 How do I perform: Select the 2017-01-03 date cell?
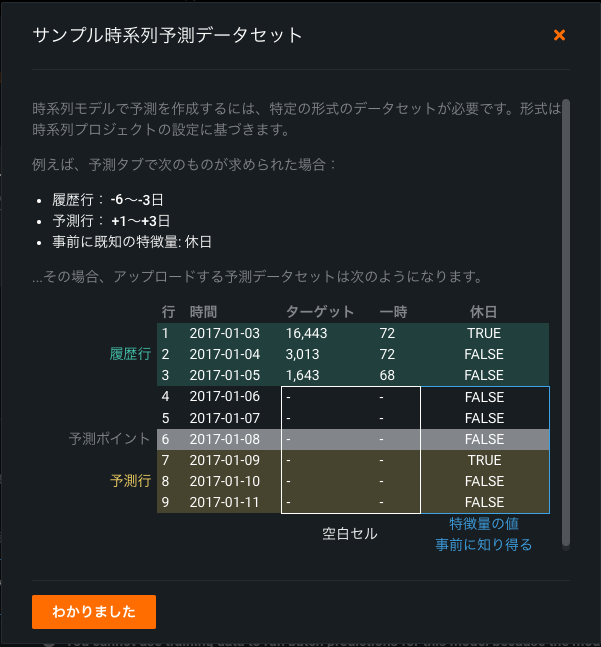click(x=223, y=333)
